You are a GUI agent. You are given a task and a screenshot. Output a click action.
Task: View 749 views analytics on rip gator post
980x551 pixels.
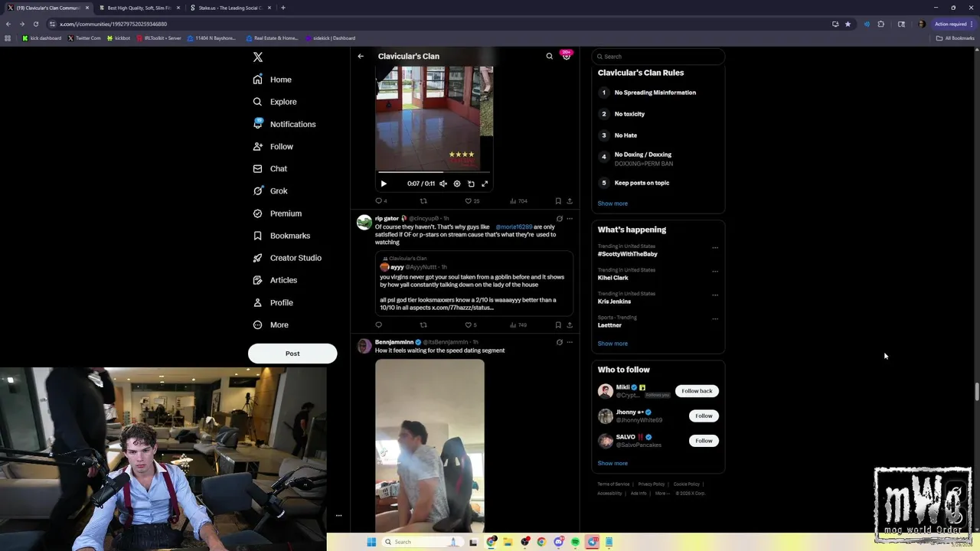click(518, 325)
